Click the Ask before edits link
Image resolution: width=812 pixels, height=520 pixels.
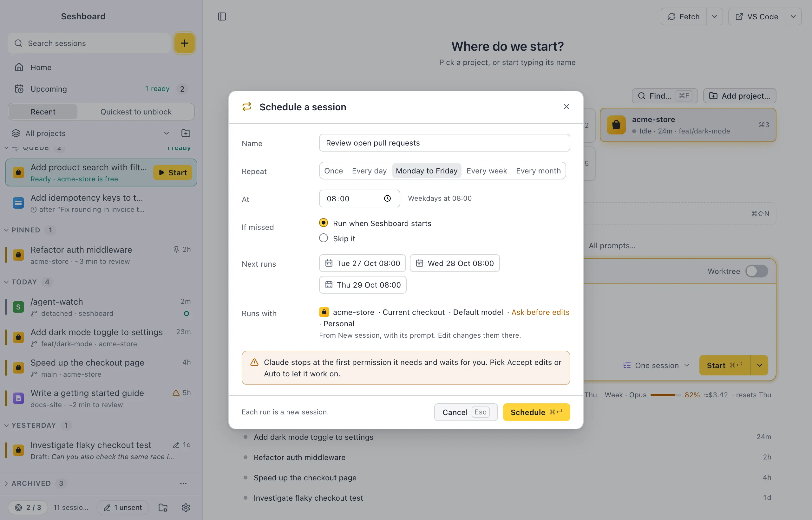click(x=540, y=312)
